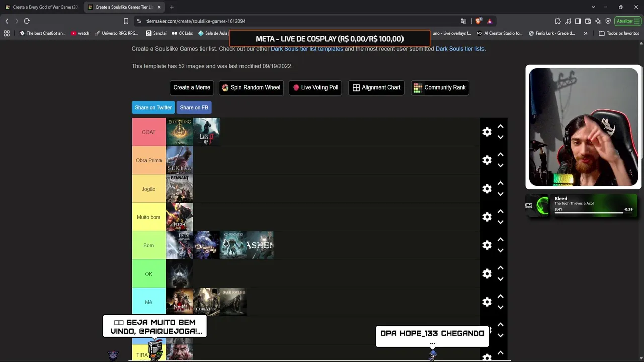
Task: Open the tab search dropdown
Action: click(x=593, y=7)
